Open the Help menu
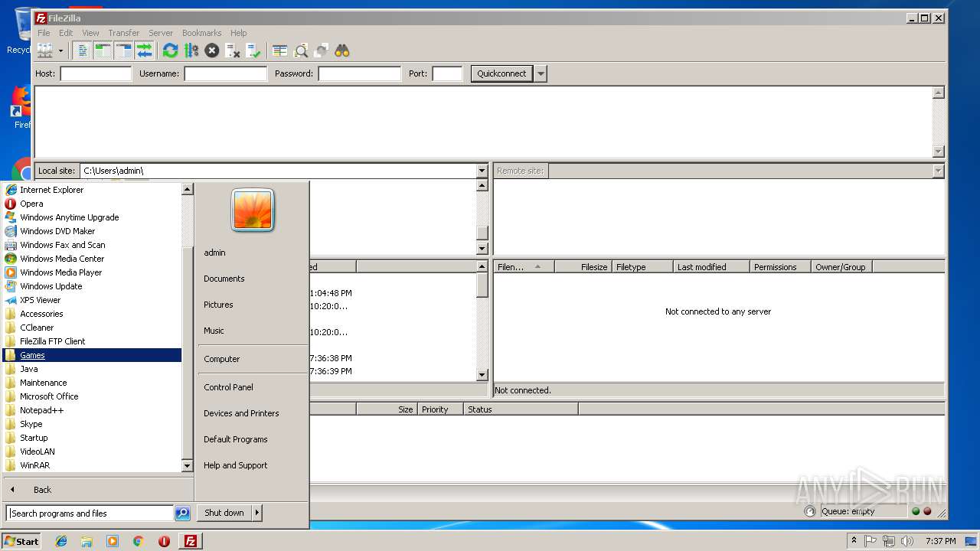Viewport: 980px width, 551px height. 239,33
